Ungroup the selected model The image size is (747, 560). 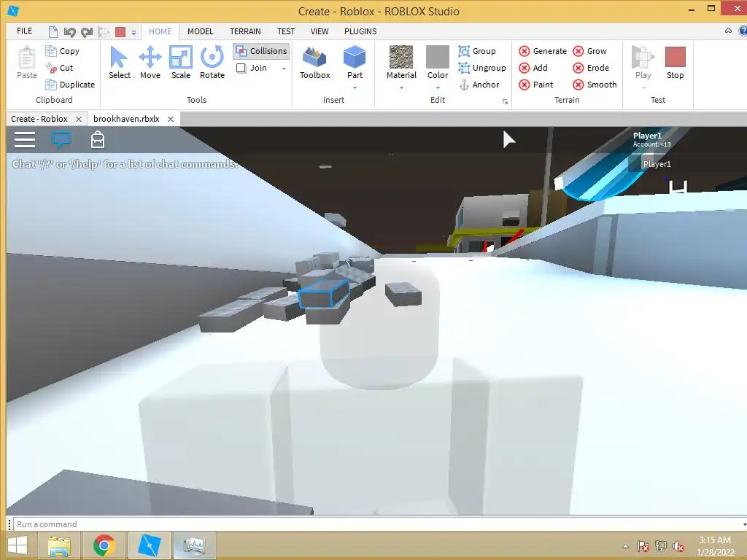(x=482, y=68)
